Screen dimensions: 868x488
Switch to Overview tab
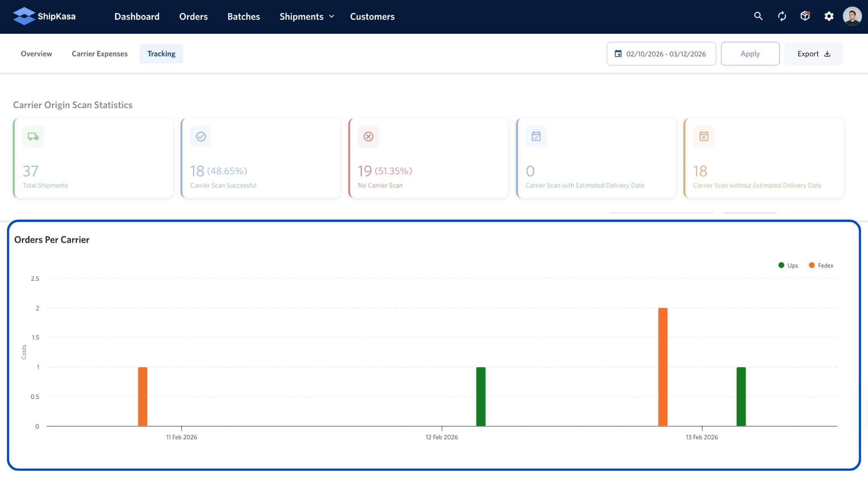pos(36,54)
